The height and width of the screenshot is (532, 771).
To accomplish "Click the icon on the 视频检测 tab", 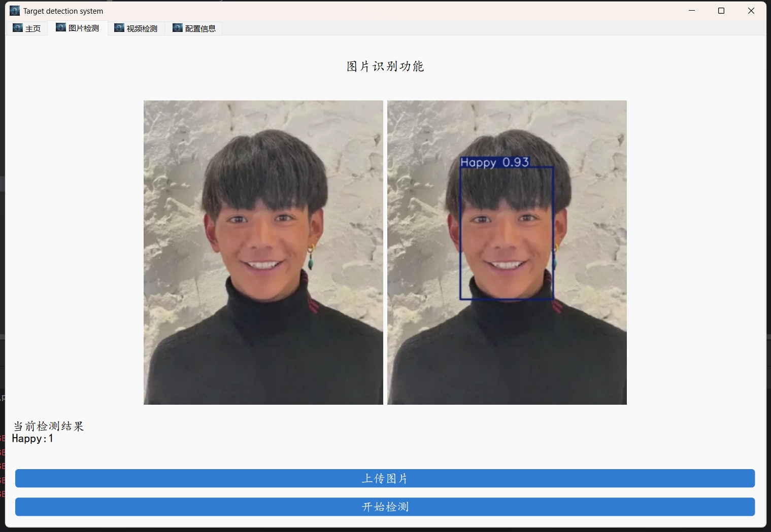I will point(119,28).
